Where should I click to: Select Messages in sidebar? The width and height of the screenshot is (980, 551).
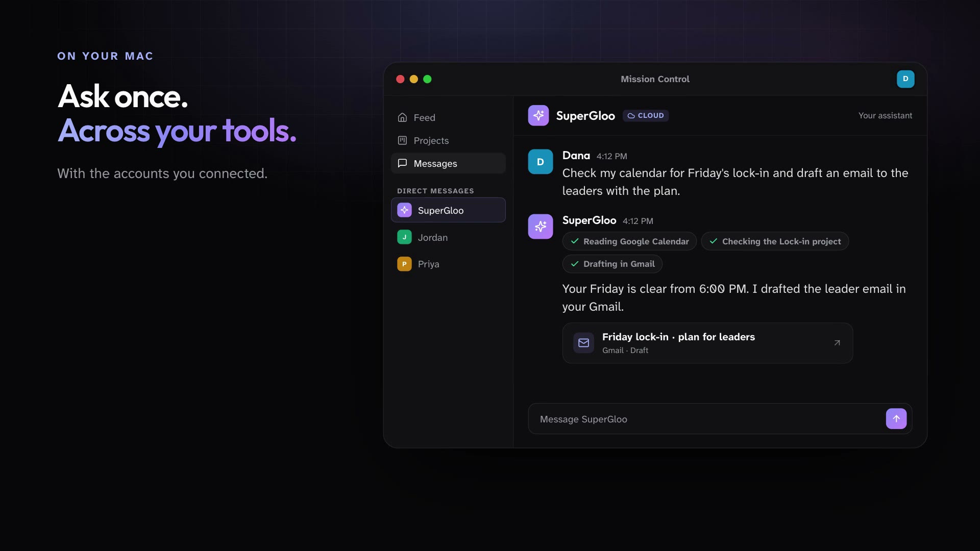448,163
